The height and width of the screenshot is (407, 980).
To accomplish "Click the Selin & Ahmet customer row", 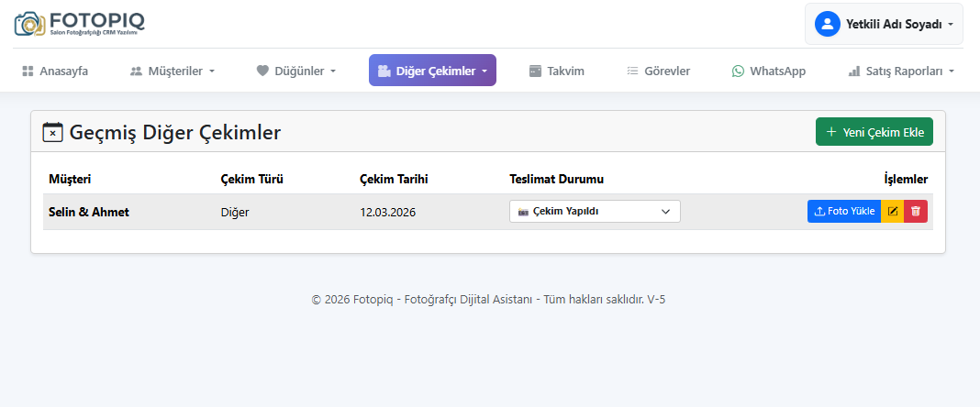I will tap(89, 212).
